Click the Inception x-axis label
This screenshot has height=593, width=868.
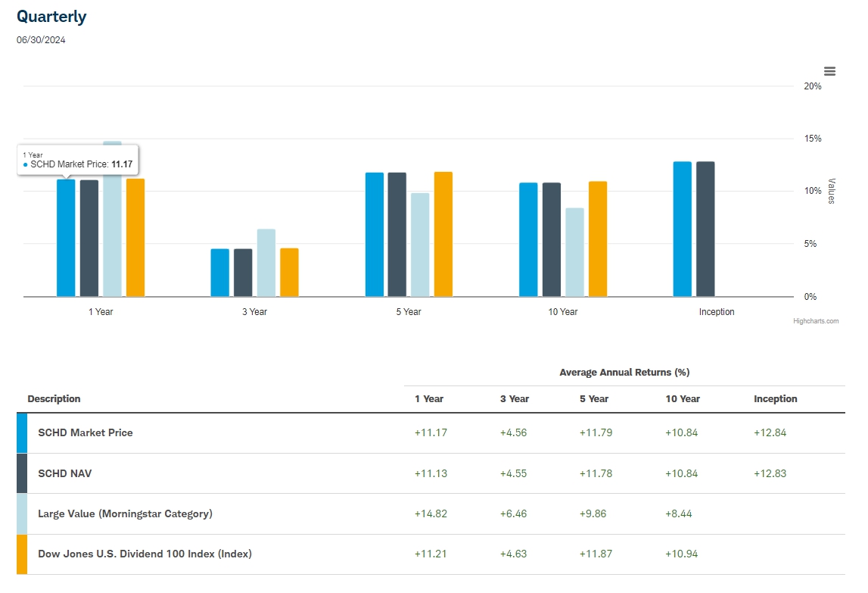click(717, 312)
